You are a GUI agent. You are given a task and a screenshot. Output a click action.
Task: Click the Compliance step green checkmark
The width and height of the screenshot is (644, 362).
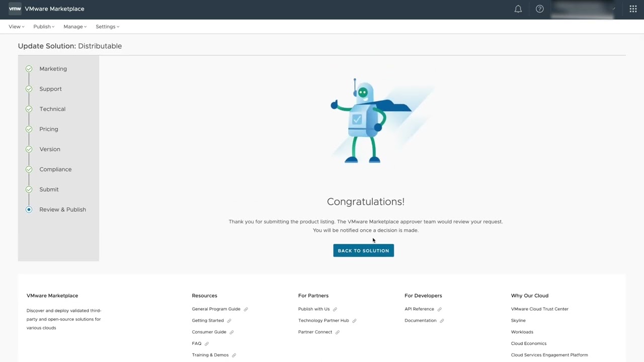click(29, 169)
